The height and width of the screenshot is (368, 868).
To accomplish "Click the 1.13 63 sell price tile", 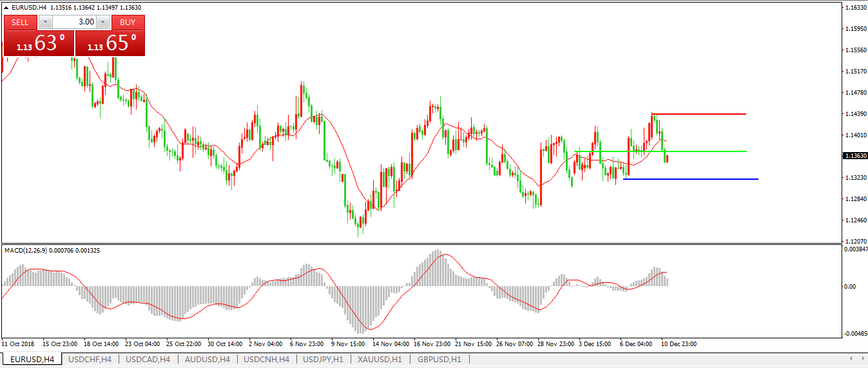I will [x=39, y=43].
